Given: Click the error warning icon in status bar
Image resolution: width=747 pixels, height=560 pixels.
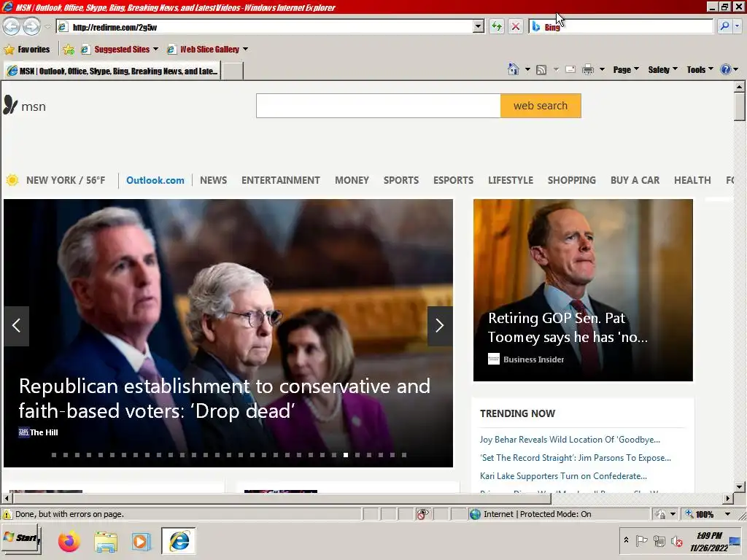Looking at the screenshot, I should (7, 514).
